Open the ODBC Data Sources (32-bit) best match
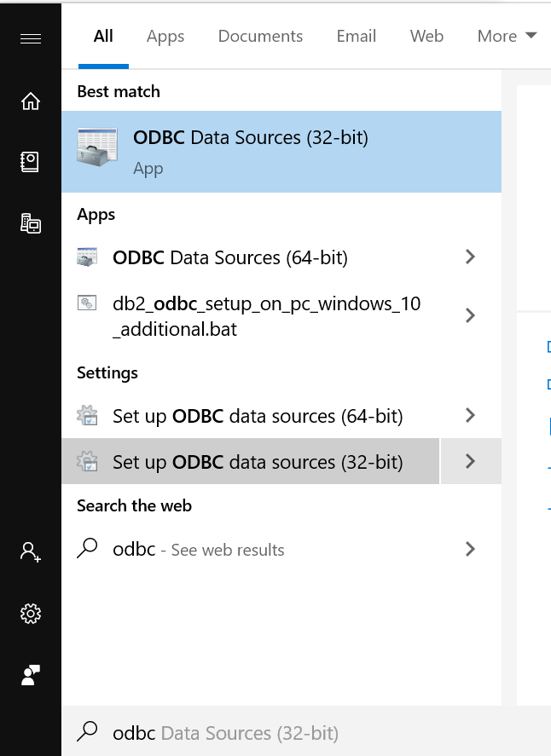551x756 pixels. (281, 152)
